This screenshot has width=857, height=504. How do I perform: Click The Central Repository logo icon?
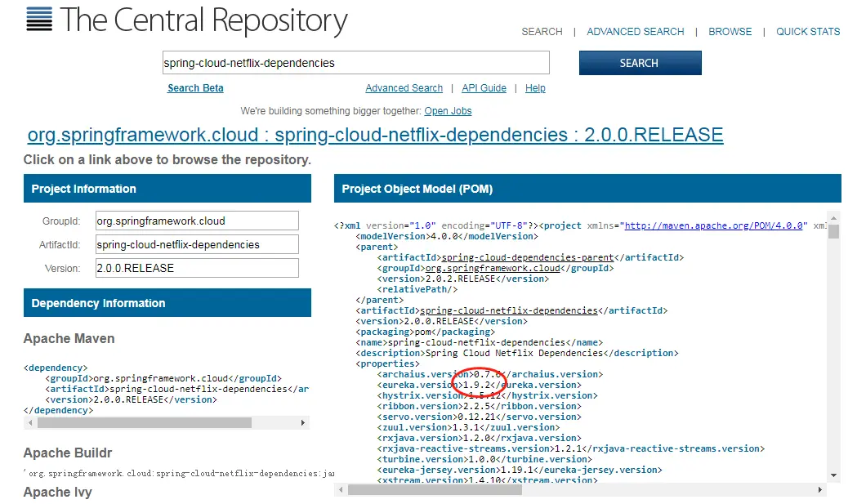coord(39,19)
